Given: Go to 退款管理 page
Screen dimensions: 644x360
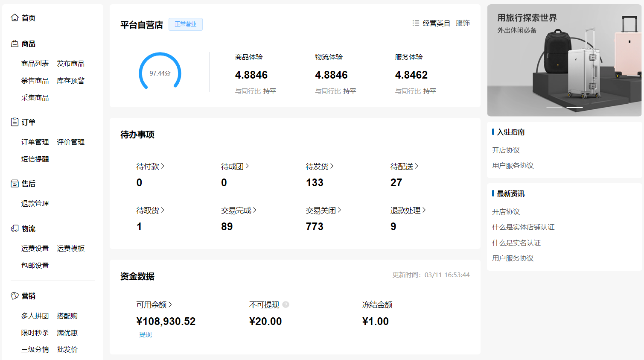Looking at the screenshot, I should (x=35, y=204).
